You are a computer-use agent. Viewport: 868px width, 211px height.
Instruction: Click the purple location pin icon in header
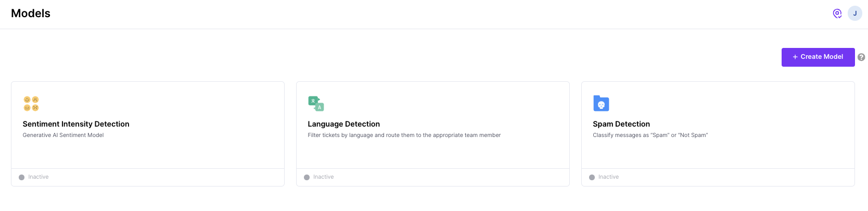tap(837, 14)
